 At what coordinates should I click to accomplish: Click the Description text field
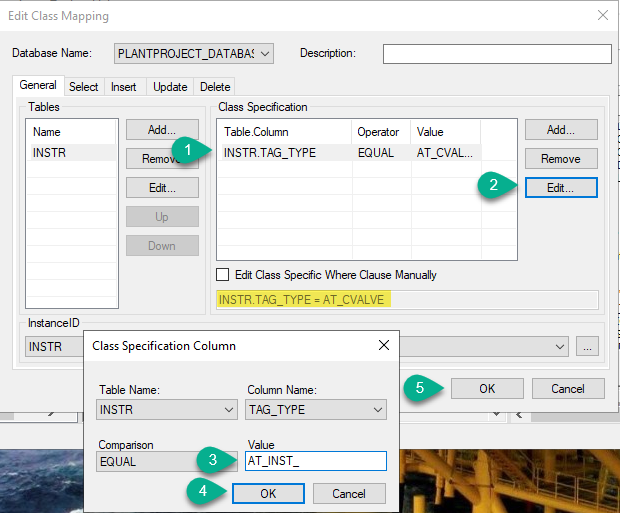497,54
